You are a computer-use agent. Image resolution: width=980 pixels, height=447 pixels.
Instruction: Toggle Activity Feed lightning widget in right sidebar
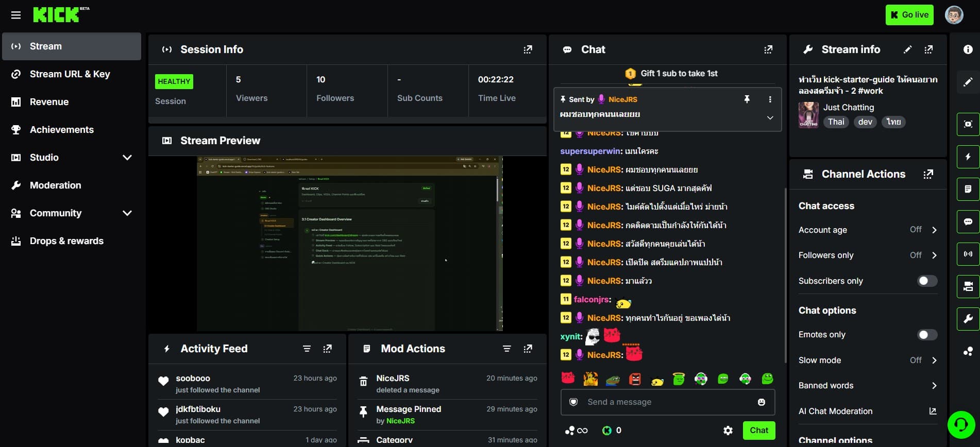click(968, 157)
